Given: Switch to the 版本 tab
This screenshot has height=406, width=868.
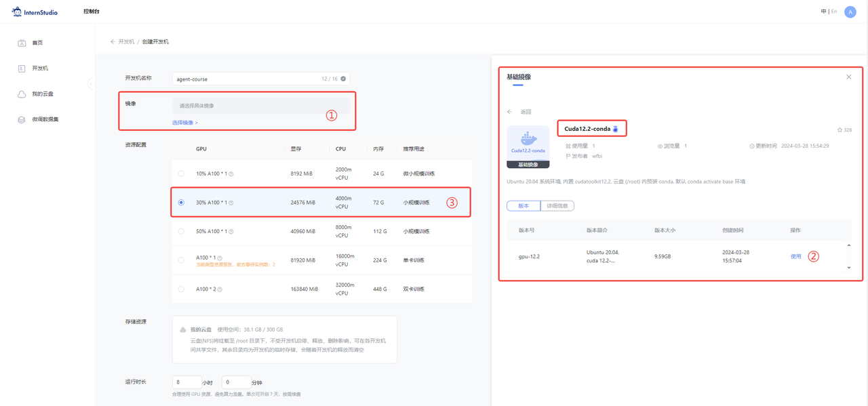Looking at the screenshot, I should pos(523,206).
